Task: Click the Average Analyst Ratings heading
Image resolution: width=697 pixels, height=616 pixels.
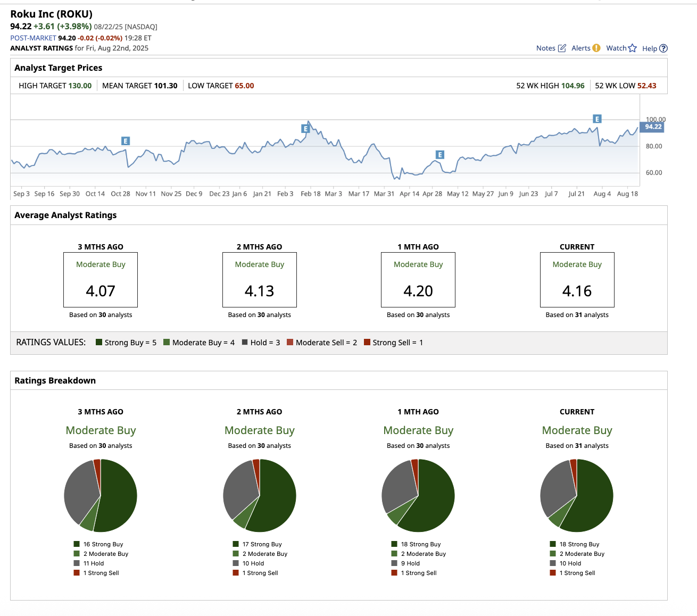Action: (x=65, y=215)
